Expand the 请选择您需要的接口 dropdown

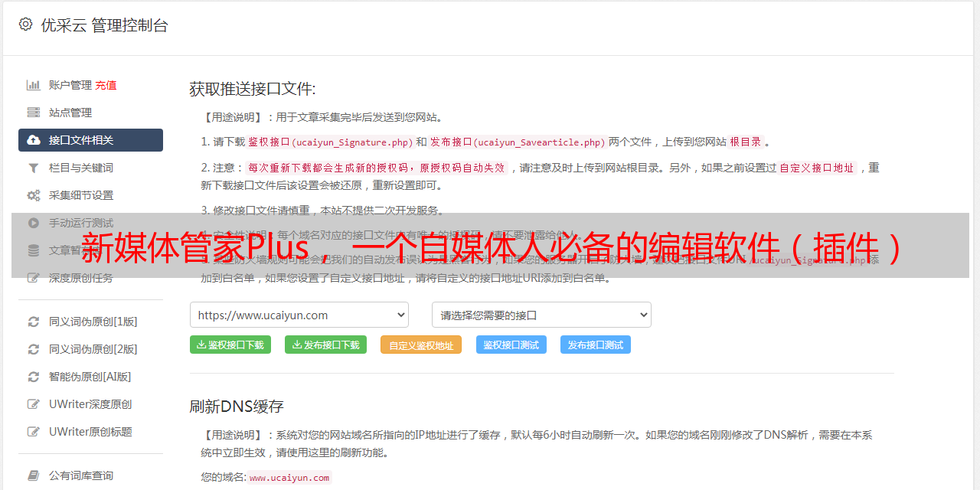tap(541, 315)
